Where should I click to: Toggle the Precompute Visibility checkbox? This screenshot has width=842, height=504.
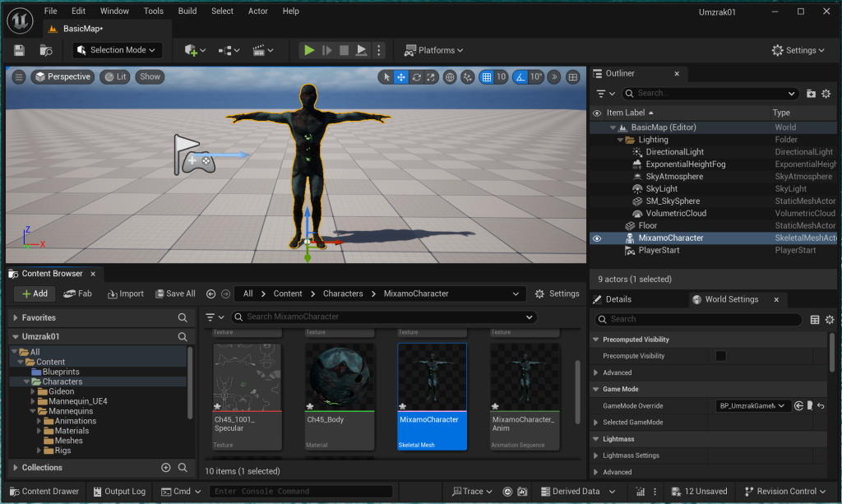(x=720, y=356)
